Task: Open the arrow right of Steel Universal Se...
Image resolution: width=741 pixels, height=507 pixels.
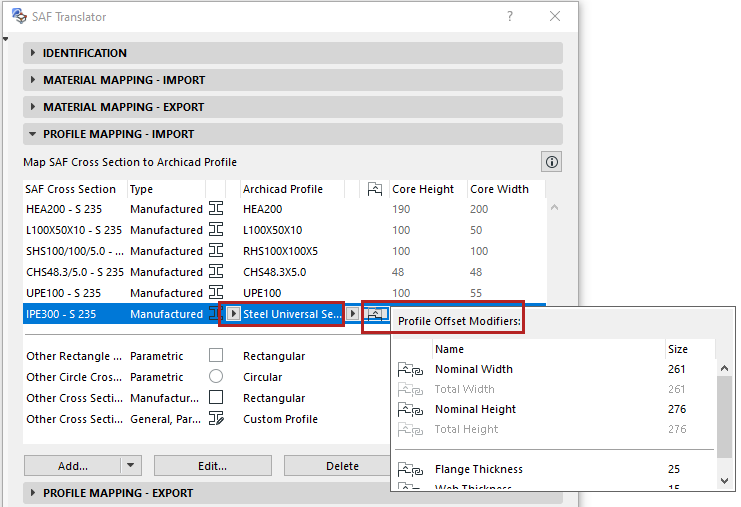Action: click(x=353, y=314)
